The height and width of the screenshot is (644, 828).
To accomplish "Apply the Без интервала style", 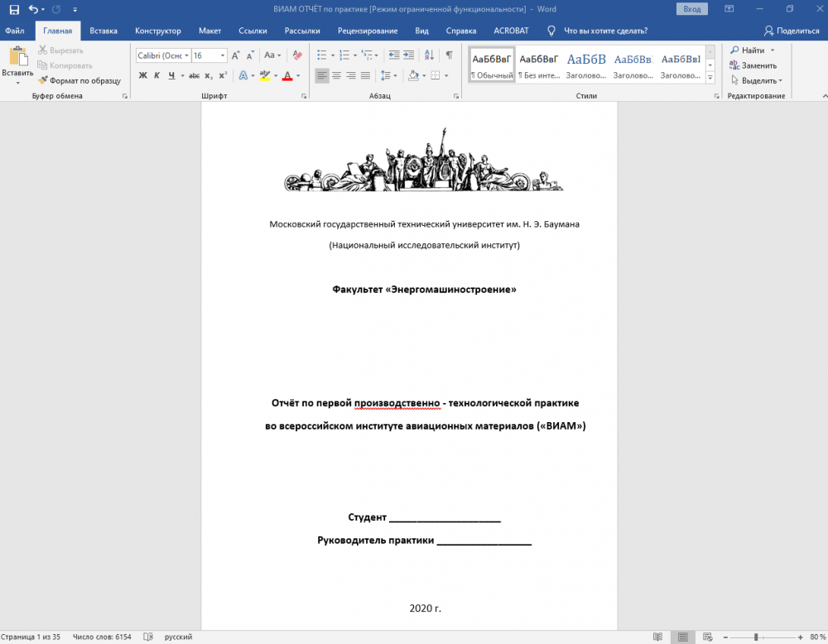I will point(539,65).
